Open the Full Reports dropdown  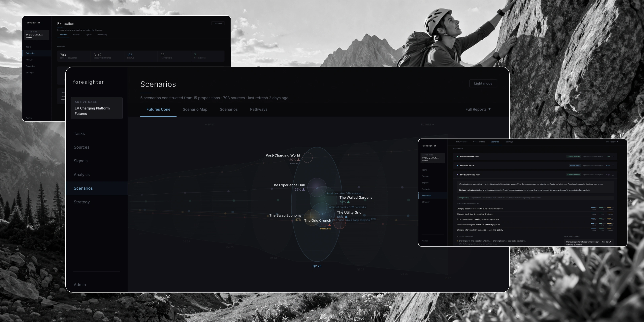[478, 109]
